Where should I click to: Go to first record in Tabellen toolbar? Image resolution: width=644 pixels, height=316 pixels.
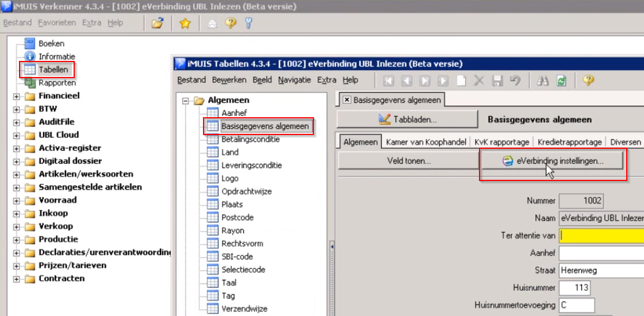tap(388, 80)
